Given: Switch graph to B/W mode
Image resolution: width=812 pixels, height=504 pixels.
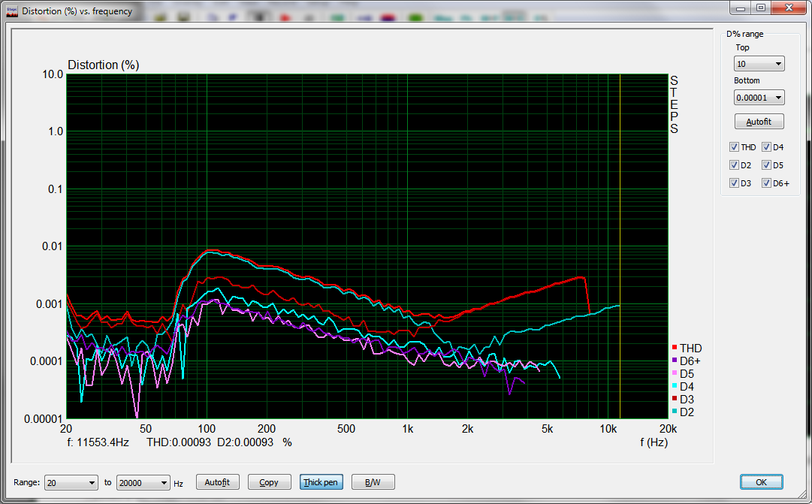Looking at the screenshot, I should (372, 482).
